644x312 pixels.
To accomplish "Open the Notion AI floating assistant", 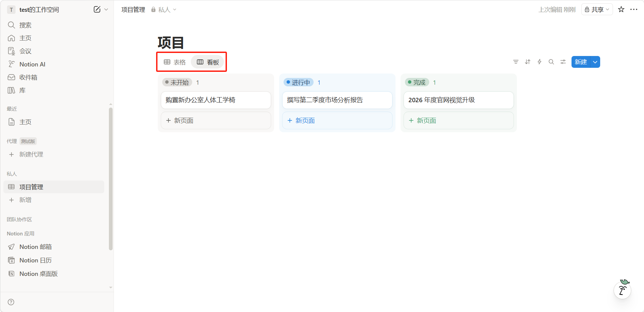I will [x=622, y=290].
